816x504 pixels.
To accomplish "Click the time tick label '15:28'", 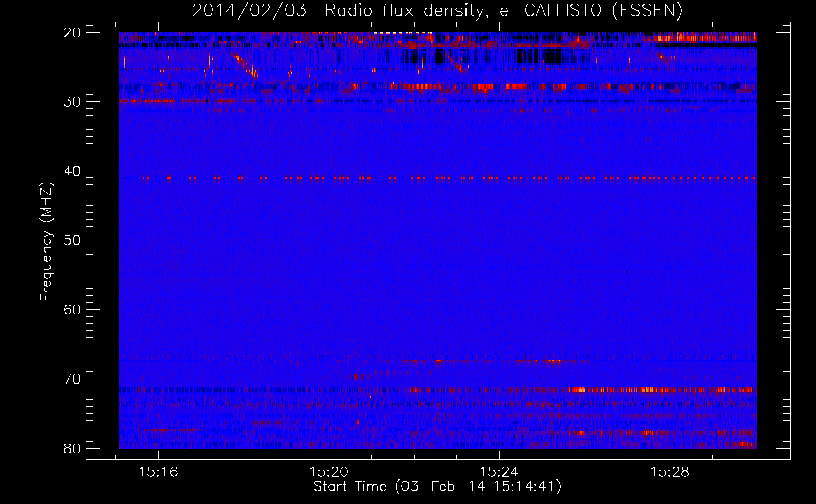I will pyautogui.click(x=670, y=472).
